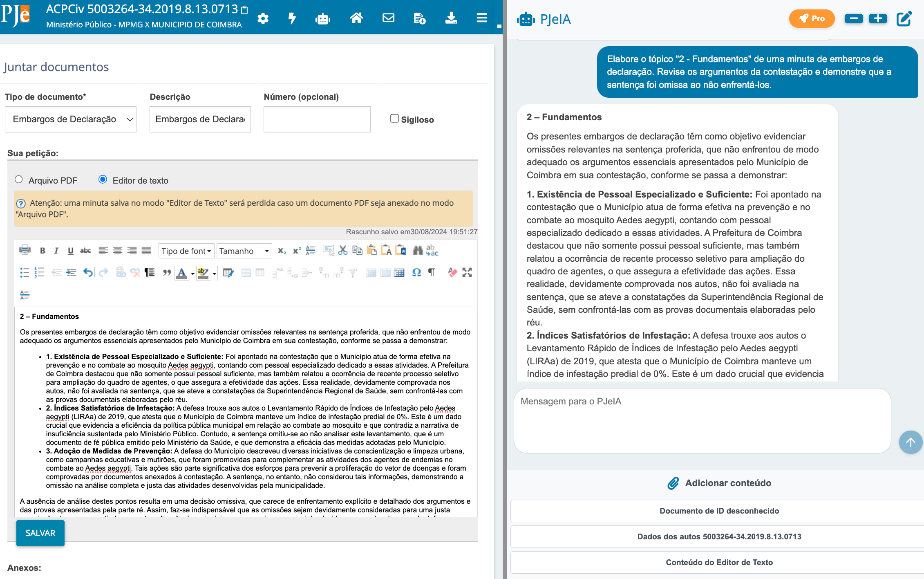Image resolution: width=924 pixels, height=579 pixels.
Task: Insert a numbered list
Action: (39, 272)
